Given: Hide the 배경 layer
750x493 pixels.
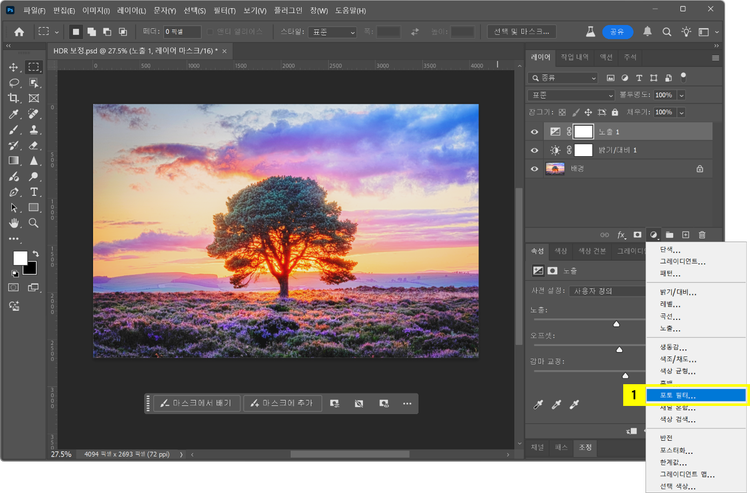Looking at the screenshot, I should (534, 169).
